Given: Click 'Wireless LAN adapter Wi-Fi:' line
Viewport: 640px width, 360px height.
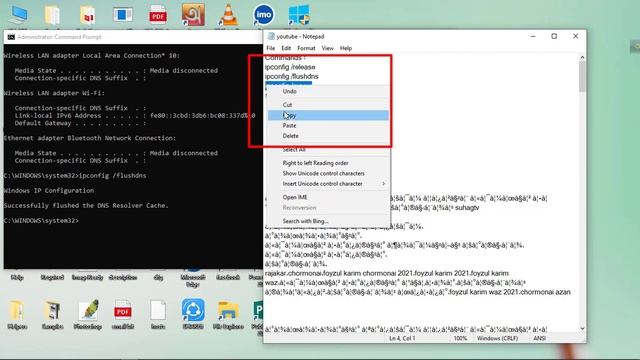Looking at the screenshot, I should 54,93.
